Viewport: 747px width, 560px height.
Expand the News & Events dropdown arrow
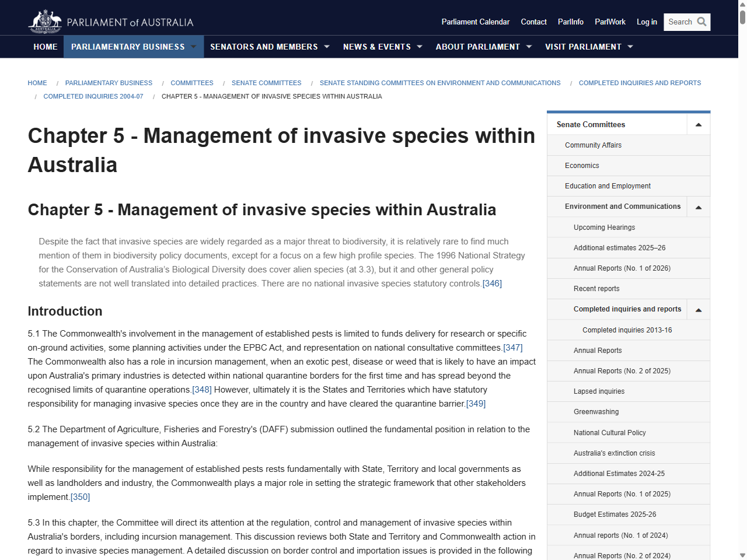click(419, 47)
